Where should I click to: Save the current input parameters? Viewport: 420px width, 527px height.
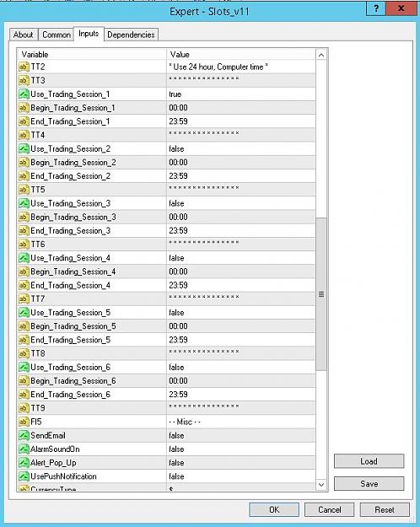click(369, 484)
